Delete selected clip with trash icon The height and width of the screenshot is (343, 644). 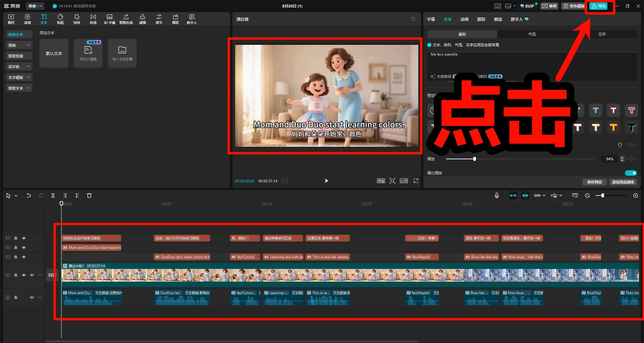pyautogui.click(x=89, y=195)
